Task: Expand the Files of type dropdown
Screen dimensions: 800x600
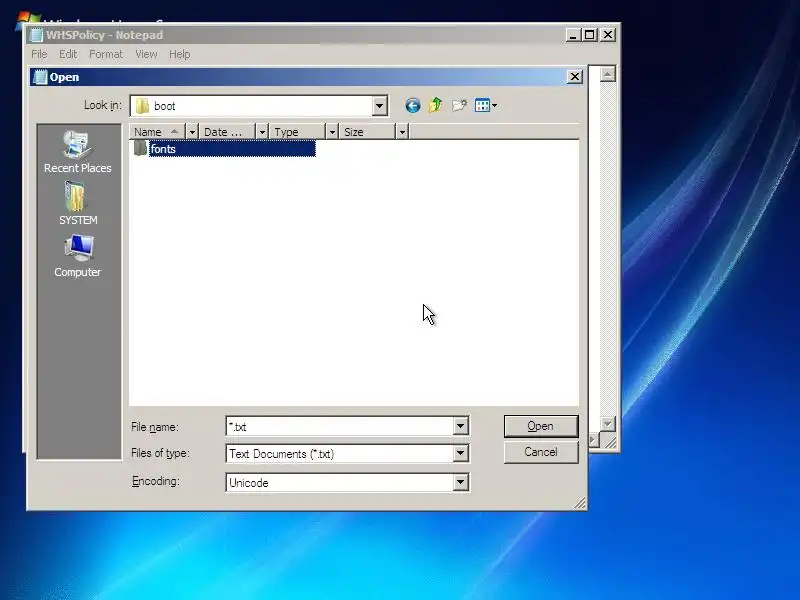Action: point(460,453)
